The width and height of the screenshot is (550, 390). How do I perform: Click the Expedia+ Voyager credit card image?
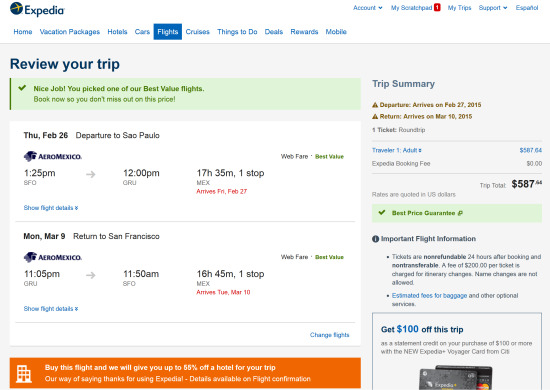click(x=456, y=377)
